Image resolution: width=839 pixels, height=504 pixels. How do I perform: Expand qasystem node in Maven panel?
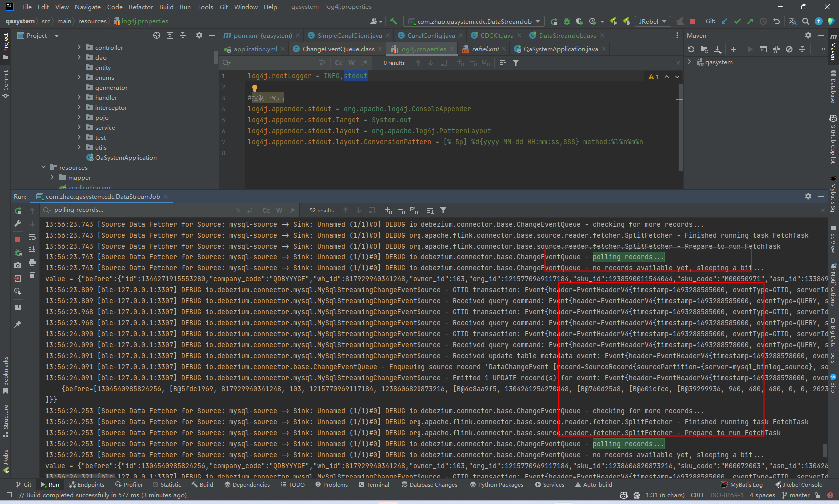point(689,62)
